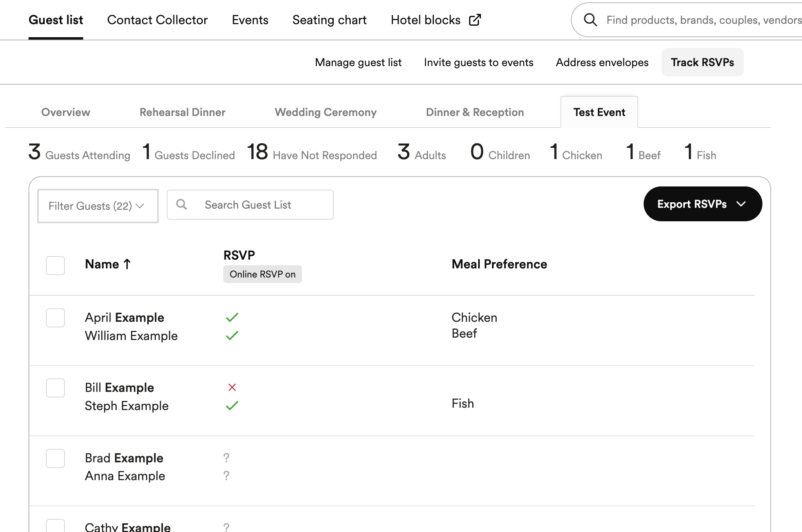
Task: Click the search icon in Search Guest List
Action: [x=182, y=204]
